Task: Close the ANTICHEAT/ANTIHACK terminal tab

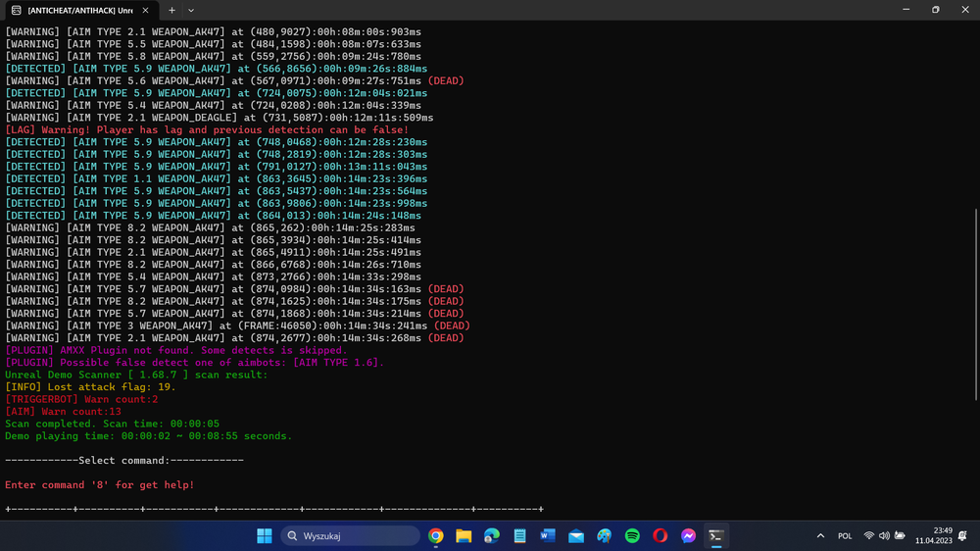Action: [x=145, y=10]
